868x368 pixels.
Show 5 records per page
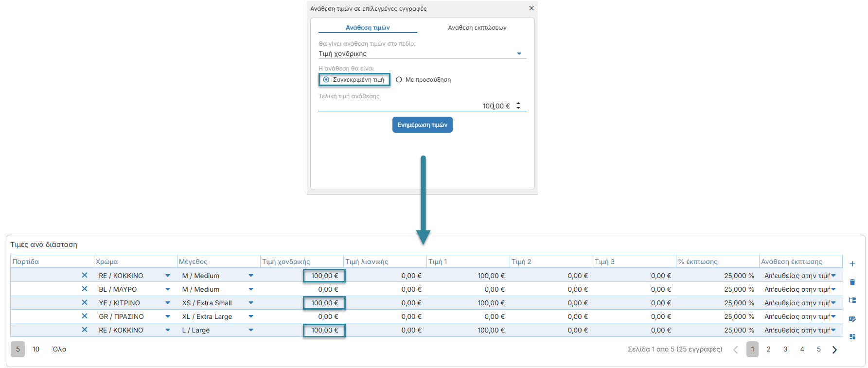pyautogui.click(x=18, y=349)
